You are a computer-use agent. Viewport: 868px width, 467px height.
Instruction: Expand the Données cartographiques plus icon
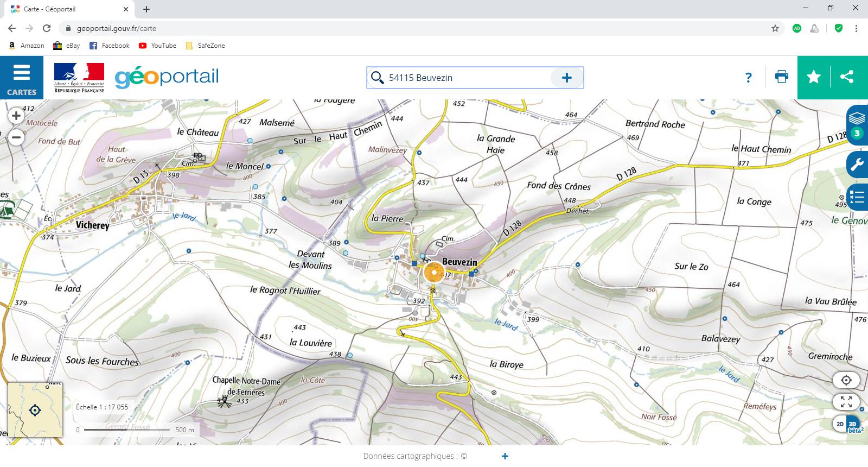(x=505, y=456)
